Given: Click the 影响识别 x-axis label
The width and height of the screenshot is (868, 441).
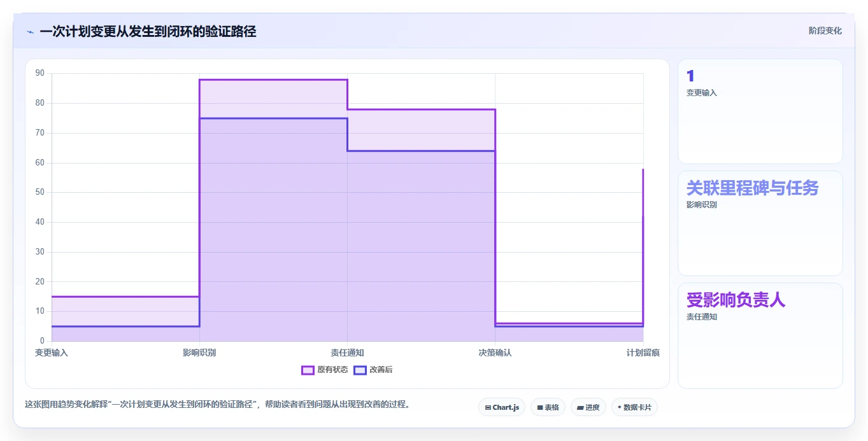Looking at the screenshot, I should [199, 353].
